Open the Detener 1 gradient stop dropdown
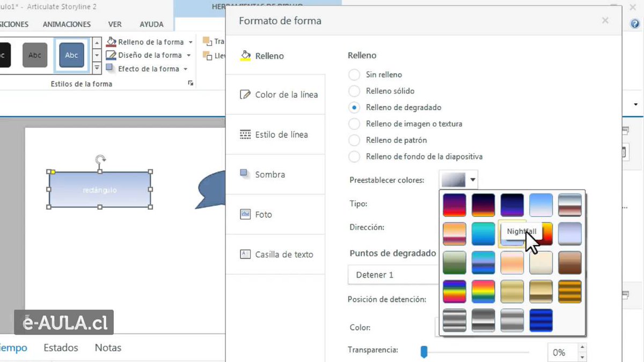The height and width of the screenshot is (362, 644). (x=393, y=275)
